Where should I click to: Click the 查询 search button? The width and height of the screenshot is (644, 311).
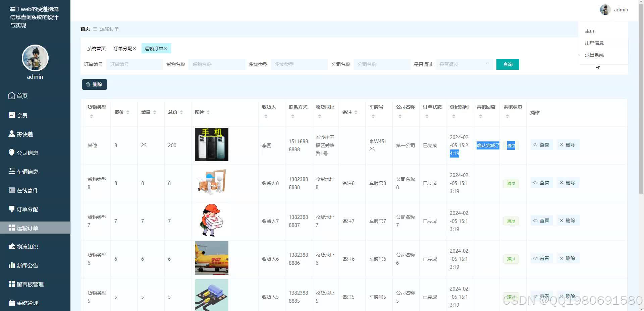tap(508, 64)
